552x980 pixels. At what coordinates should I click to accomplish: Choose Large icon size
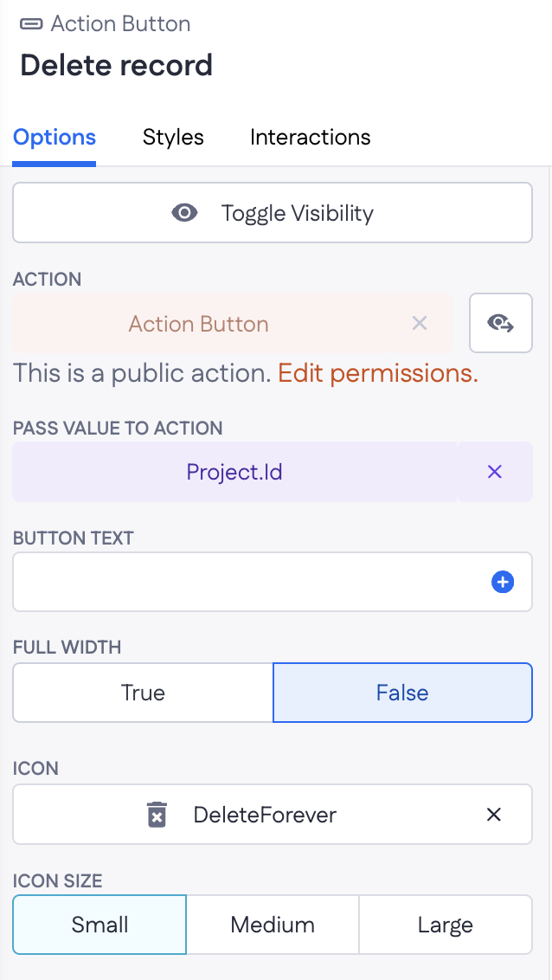[x=445, y=925]
